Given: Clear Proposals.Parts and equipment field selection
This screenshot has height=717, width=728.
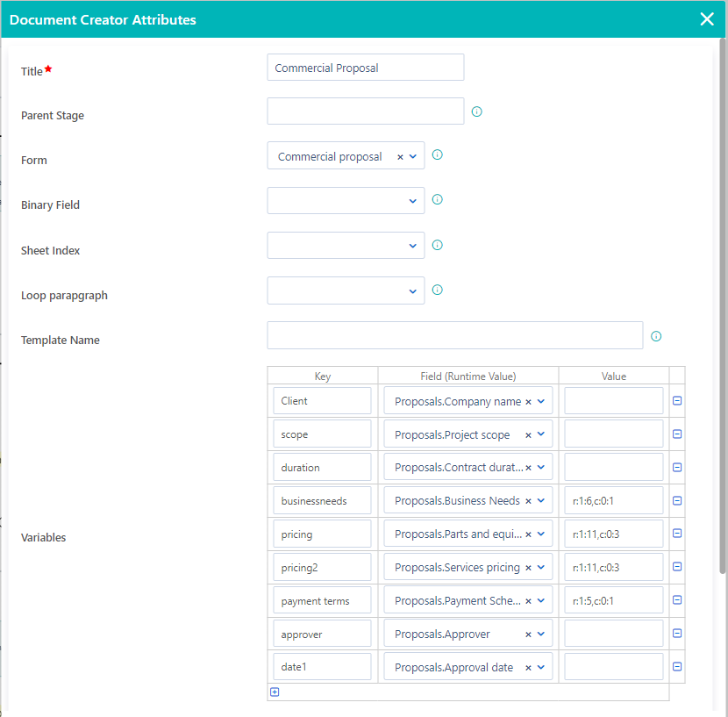Looking at the screenshot, I should 528,534.
